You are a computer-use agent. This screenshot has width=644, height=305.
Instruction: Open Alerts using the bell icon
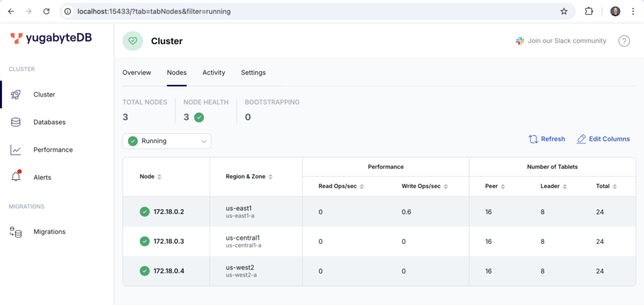pos(16,177)
